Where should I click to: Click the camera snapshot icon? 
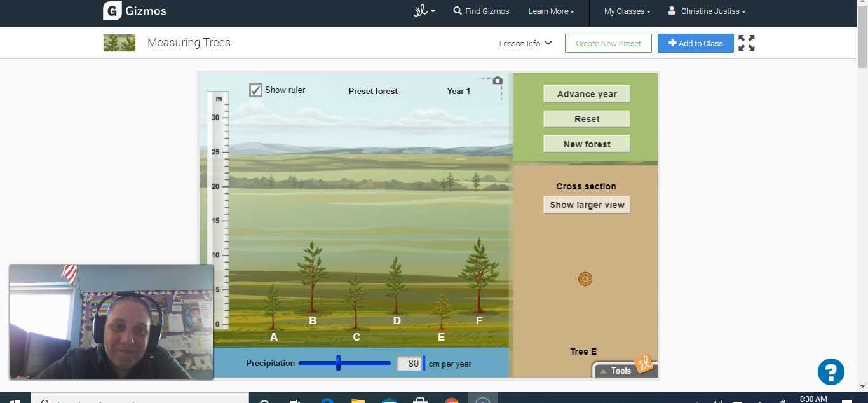[498, 80]
